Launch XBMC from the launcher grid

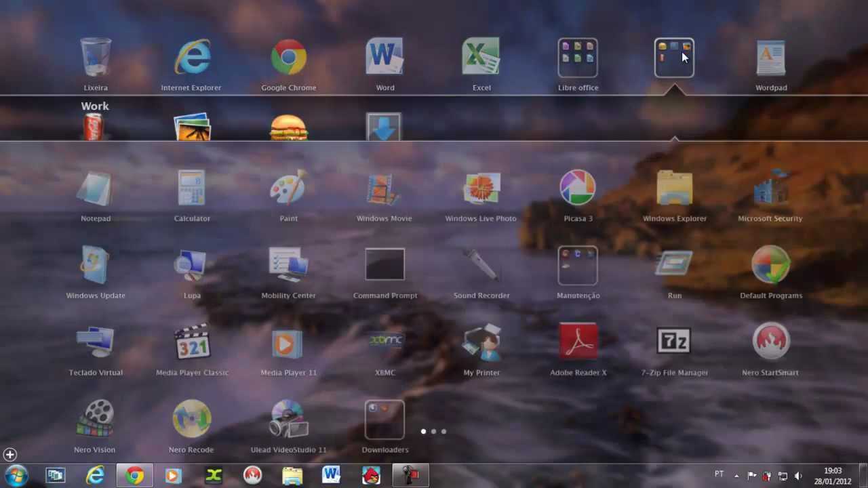(385, 342)
